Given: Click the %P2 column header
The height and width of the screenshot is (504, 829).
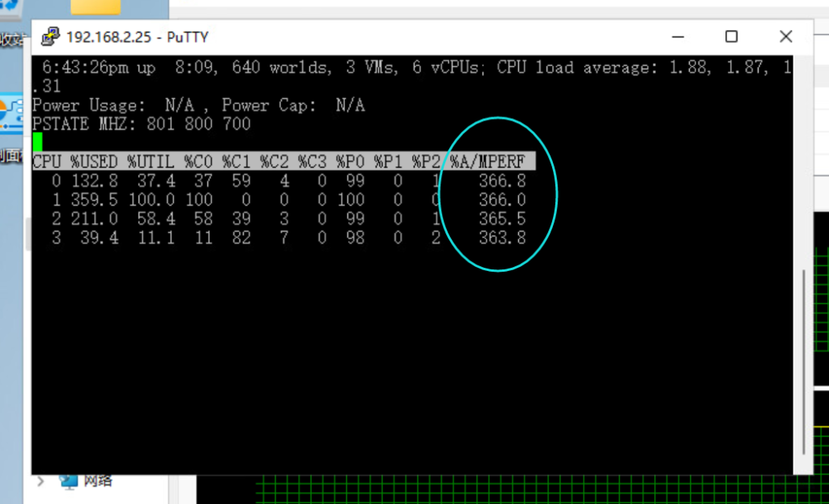Looking at the screenshot, I should click(426, 162).
